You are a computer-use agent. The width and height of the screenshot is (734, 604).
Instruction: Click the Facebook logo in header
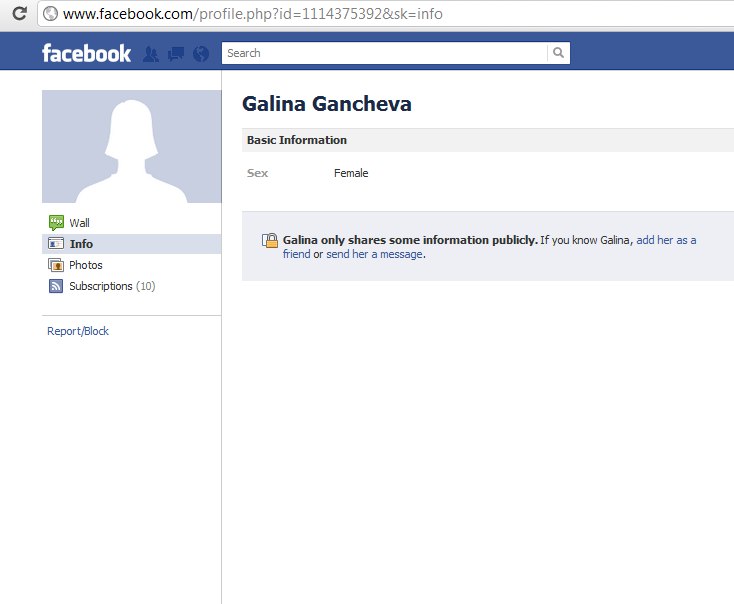pyautogui.click(x=86, y=53)
